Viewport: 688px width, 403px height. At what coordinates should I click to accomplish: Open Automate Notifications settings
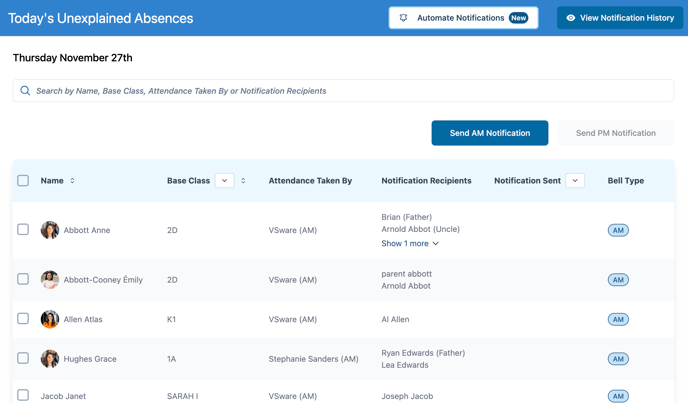coord(463,18)
